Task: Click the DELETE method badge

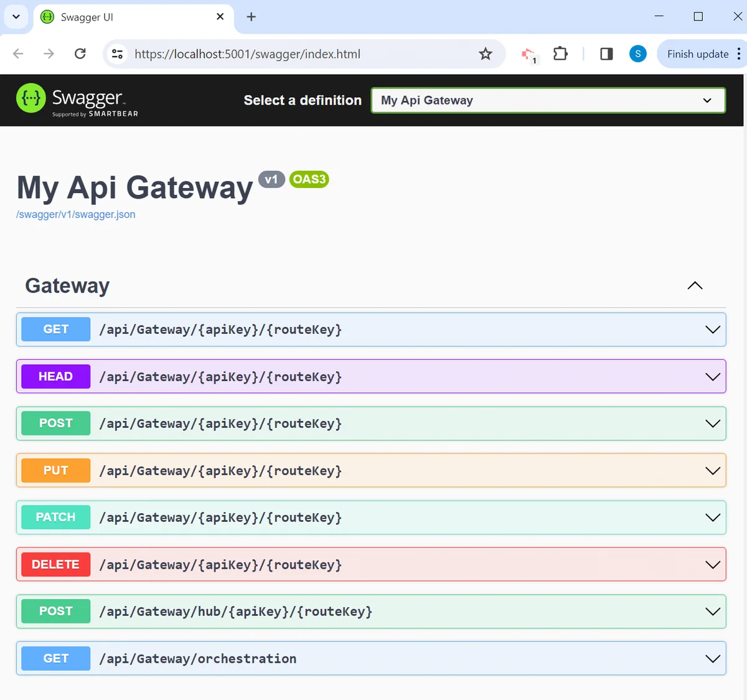Action: pyautogui.click(x=56, y=565)
